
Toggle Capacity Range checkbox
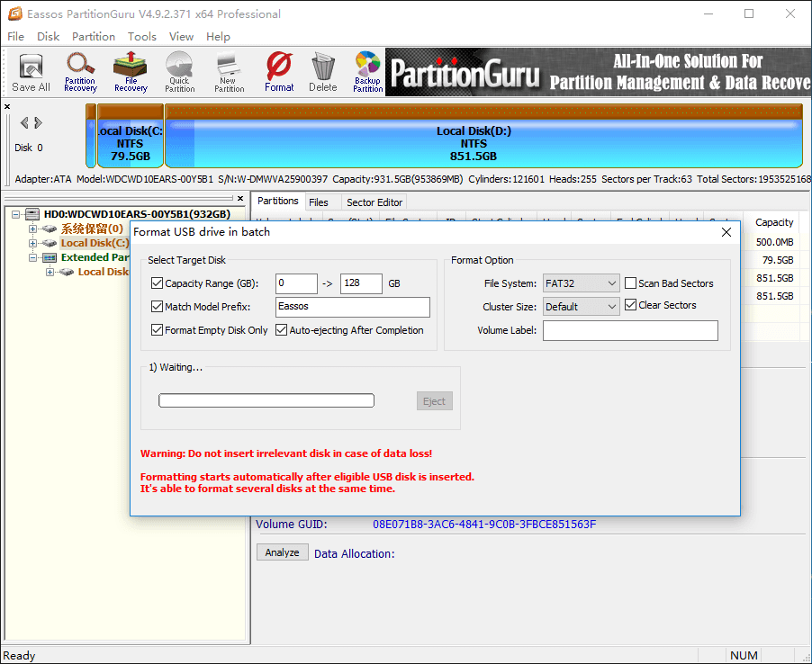pos(157,283)
